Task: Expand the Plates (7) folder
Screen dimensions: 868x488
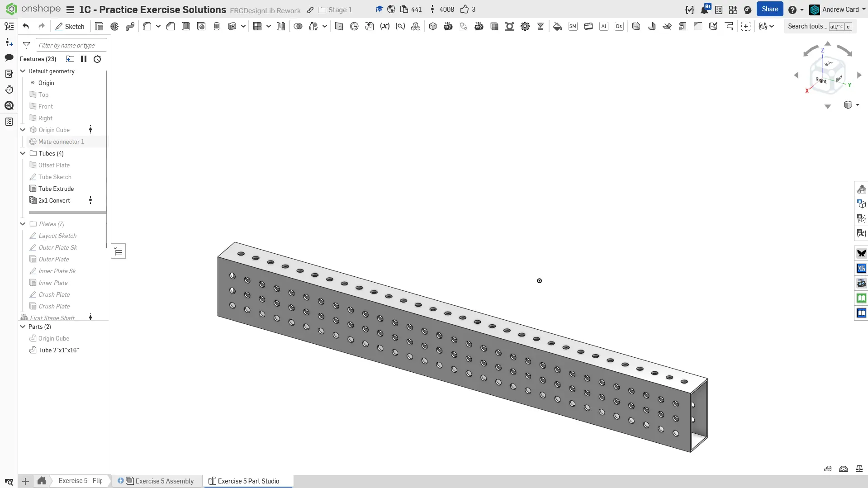Action: (x=23, y=224)
